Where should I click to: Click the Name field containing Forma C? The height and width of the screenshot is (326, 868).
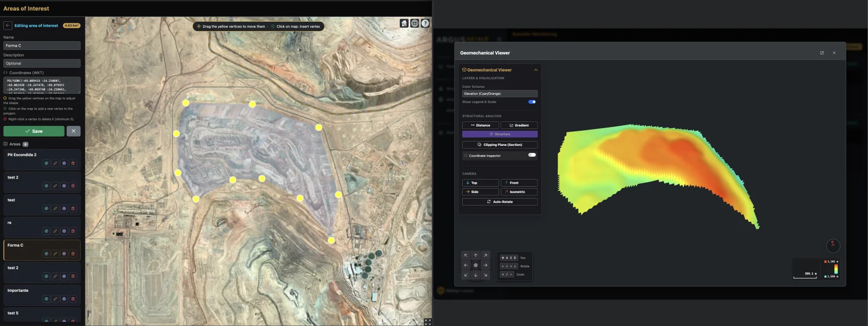(42, 46)
